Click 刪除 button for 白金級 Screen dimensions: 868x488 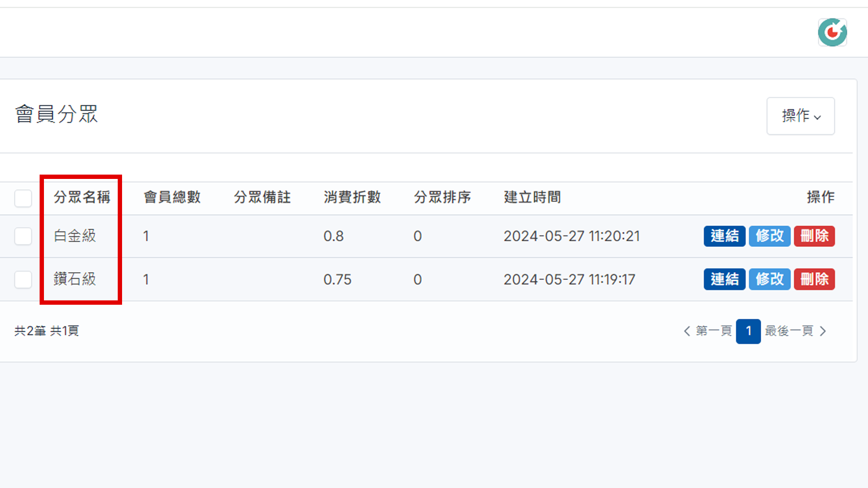tap(814, 236)
